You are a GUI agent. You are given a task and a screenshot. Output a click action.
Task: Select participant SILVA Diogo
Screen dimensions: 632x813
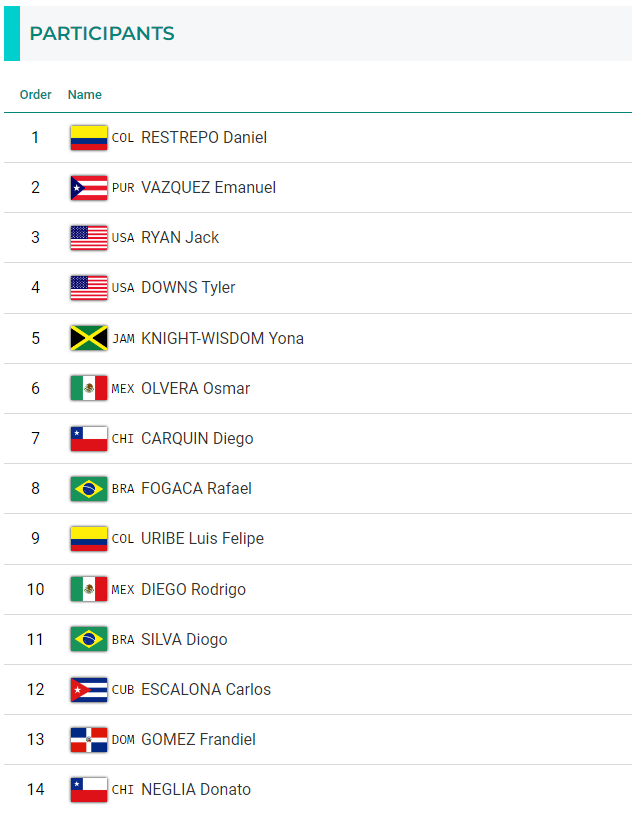(x=184, y=639)
